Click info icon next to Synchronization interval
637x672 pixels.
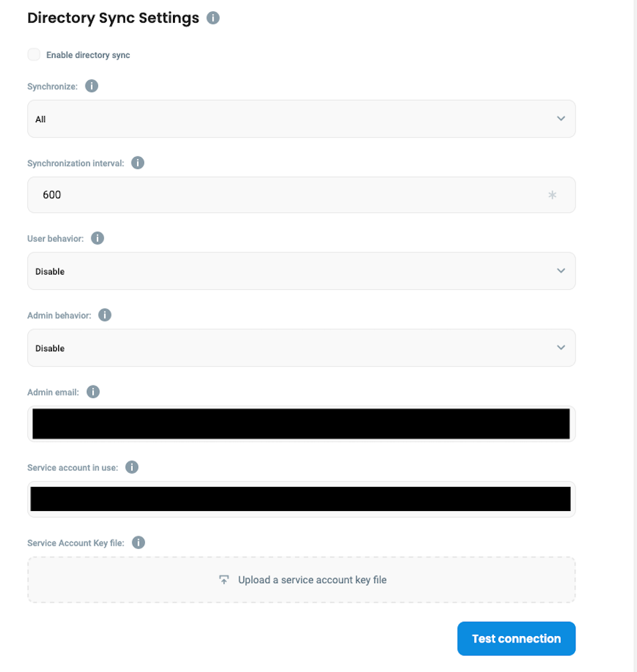(x=138, y=163)
